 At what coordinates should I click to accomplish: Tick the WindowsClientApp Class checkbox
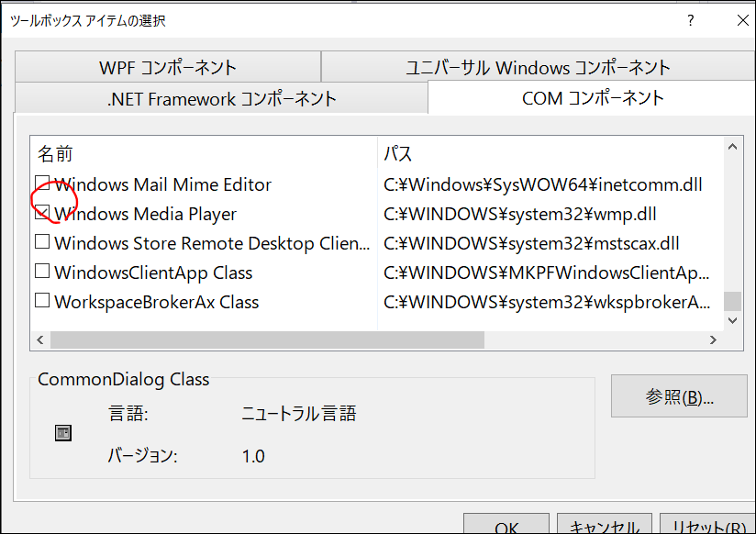pyautogui.click(x=42, y=271)
